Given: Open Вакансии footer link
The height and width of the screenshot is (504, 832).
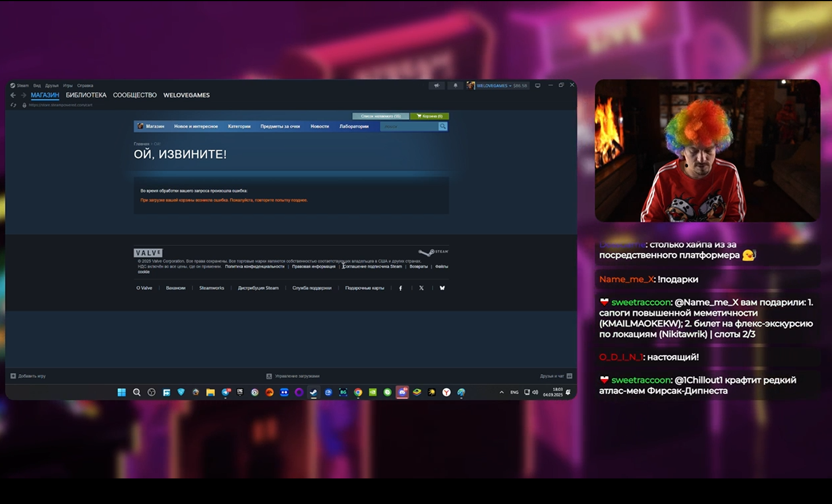Looking at the screenshot, I should [x=176, y=288].
